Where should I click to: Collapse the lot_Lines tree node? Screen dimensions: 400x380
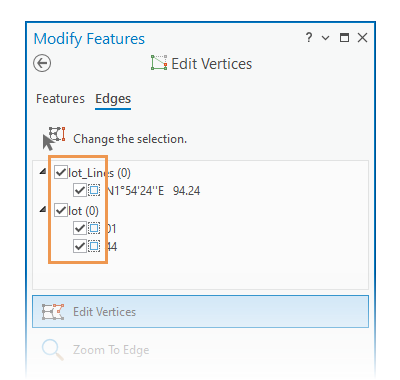point(43,172)
